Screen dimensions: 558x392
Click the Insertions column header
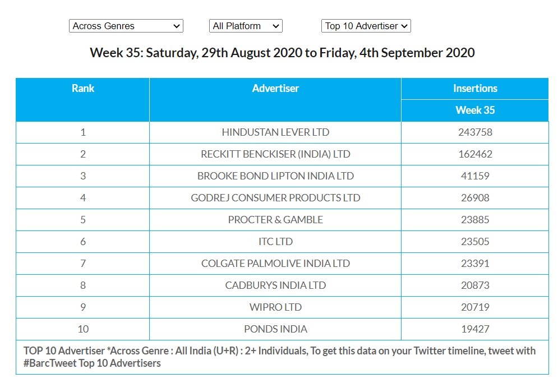[x=475, y=89]
